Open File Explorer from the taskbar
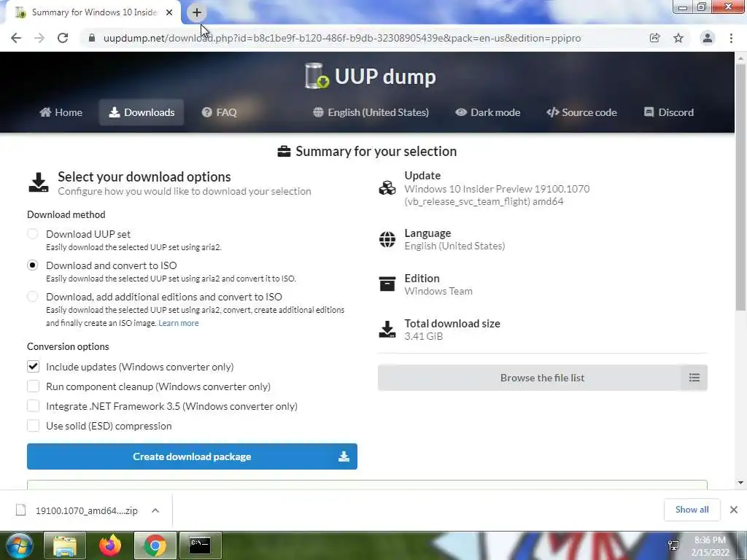 pyautogui.click(x=65, y=545)
